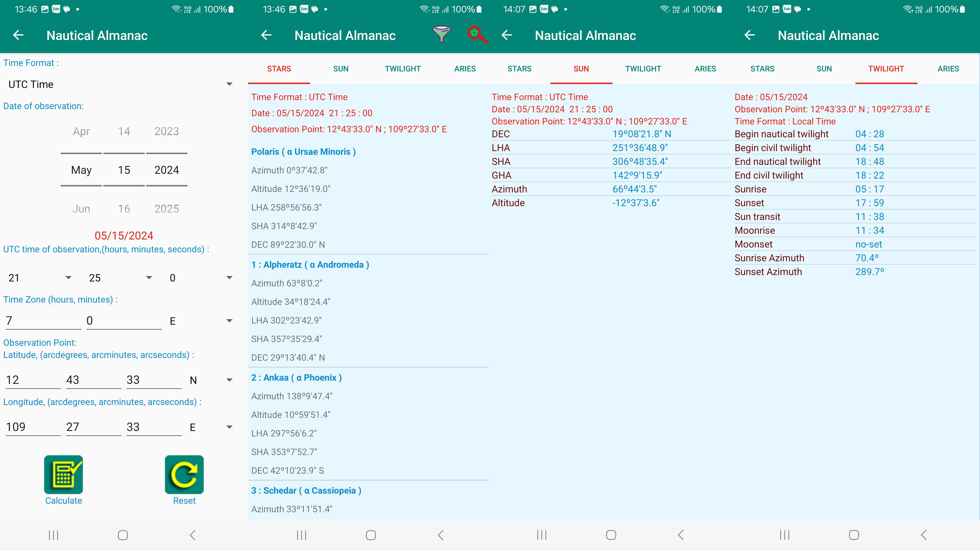Tap Sun GHA value 142°9'15.9"
The width and height of the screenshot is (980, 551).
click(x=637, y=175)
